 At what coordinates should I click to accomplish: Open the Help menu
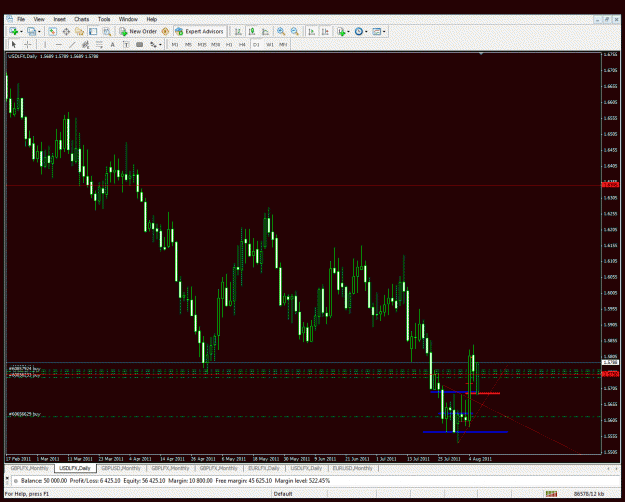point(151,19)
